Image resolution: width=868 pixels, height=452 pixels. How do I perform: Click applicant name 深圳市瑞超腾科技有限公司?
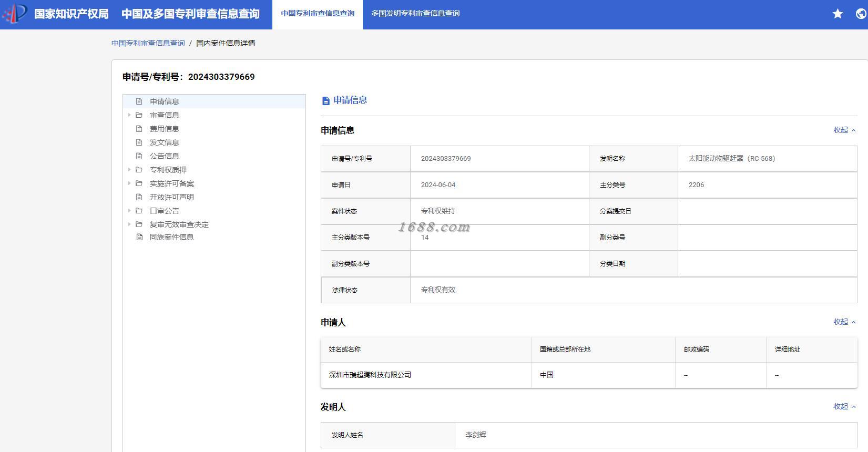370,375
